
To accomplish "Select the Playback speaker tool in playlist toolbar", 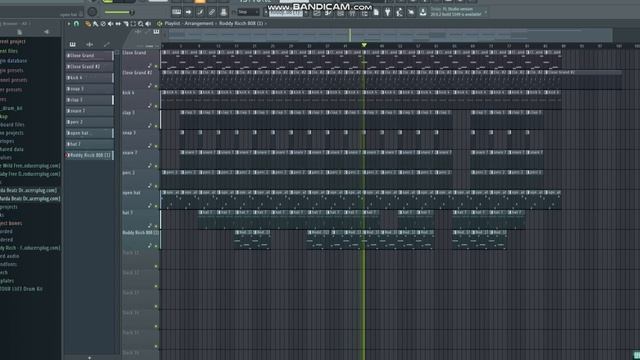I will (x=148, y=24).
